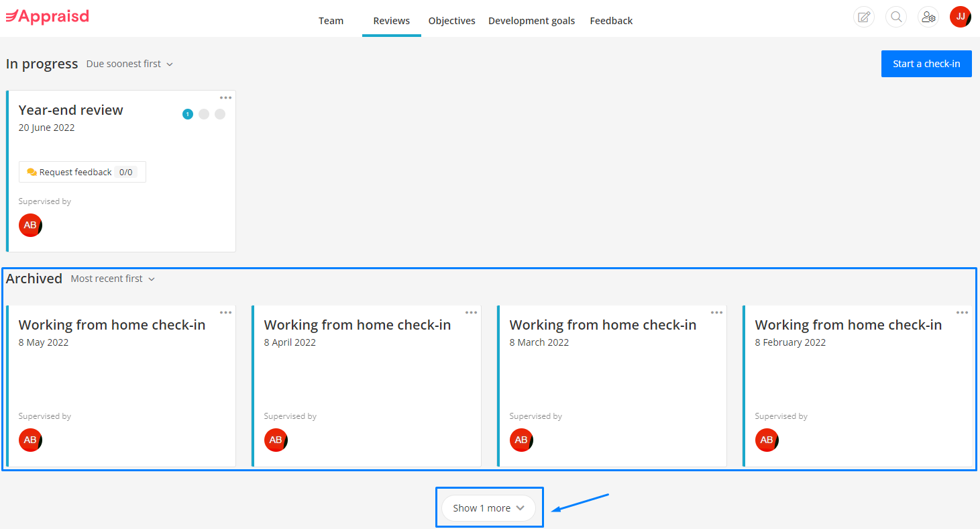Viewport: 980px width, 529px height.
Task: Open Working from home check-in 8 May 2022
Action: 112,325
